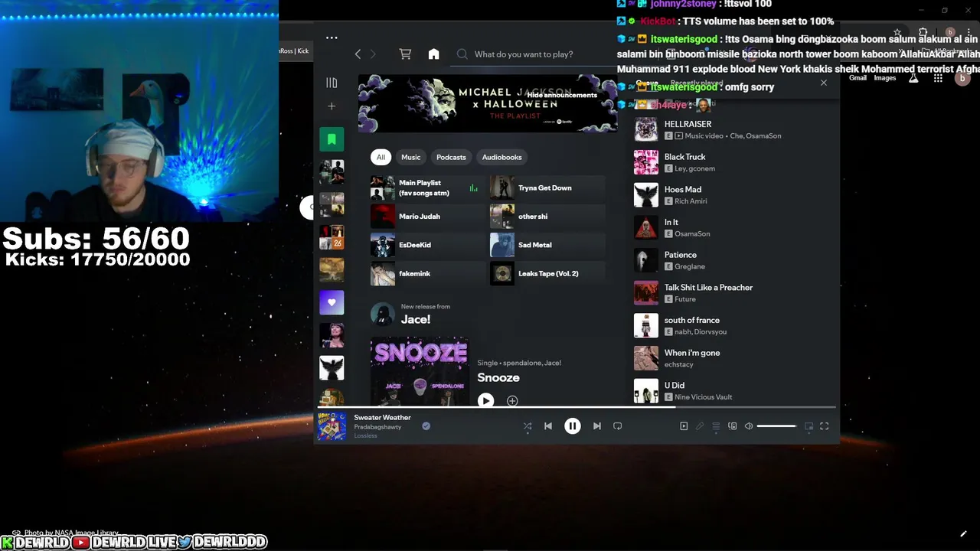This screenshot has width=980, height=551.
Task: Select Black Truck in the queue
Action: (731, 162)
